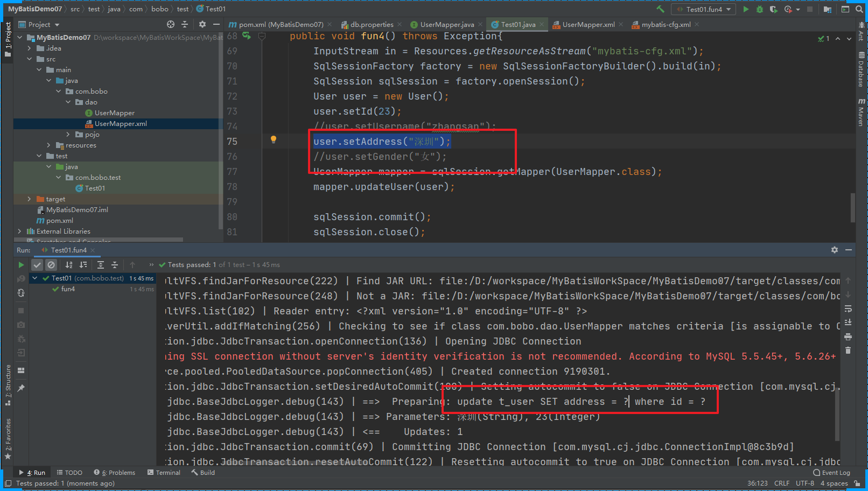This screenshot has width=868, height=491.
Task: Clear console with trash icon
Action: [848, 350]
